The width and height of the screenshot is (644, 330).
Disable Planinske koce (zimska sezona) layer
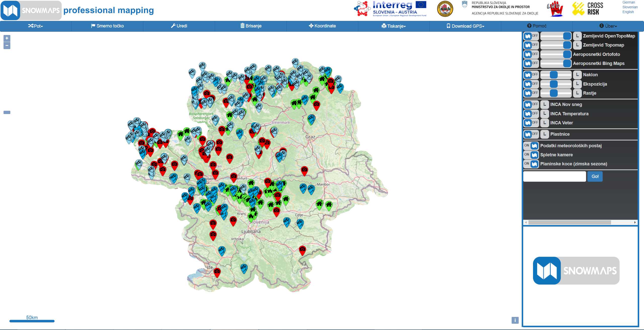coord(531,164)
